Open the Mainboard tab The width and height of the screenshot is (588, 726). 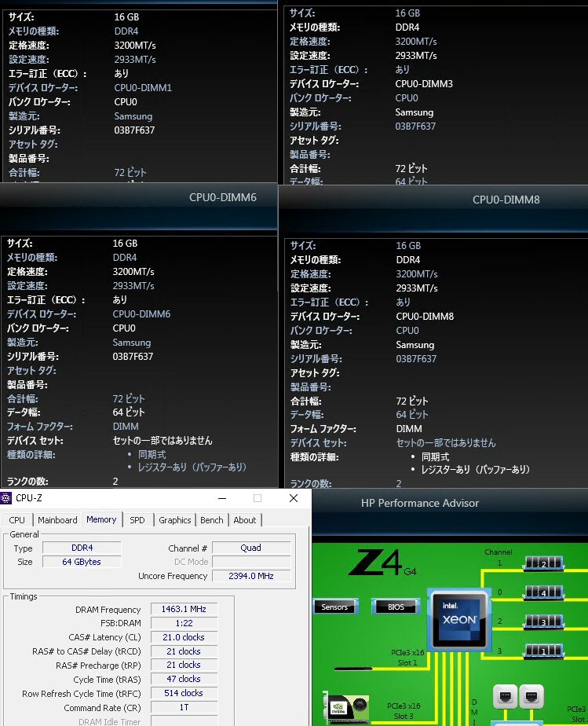[x=57, y=520]
